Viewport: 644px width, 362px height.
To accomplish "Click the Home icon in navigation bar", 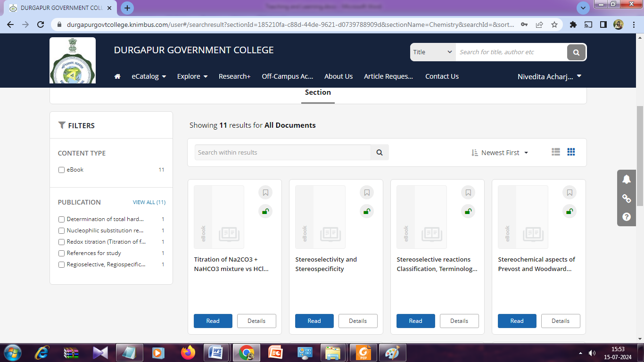I will (x=117, y=76).
